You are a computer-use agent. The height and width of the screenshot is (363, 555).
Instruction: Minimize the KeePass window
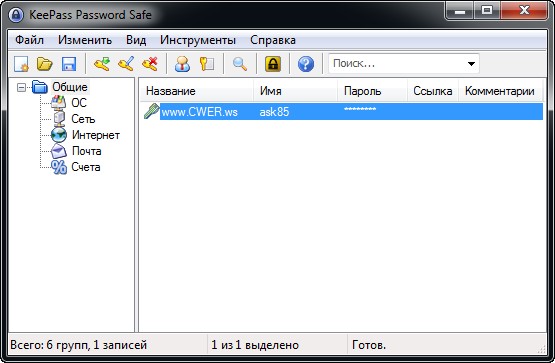click(x=459, y=11)
